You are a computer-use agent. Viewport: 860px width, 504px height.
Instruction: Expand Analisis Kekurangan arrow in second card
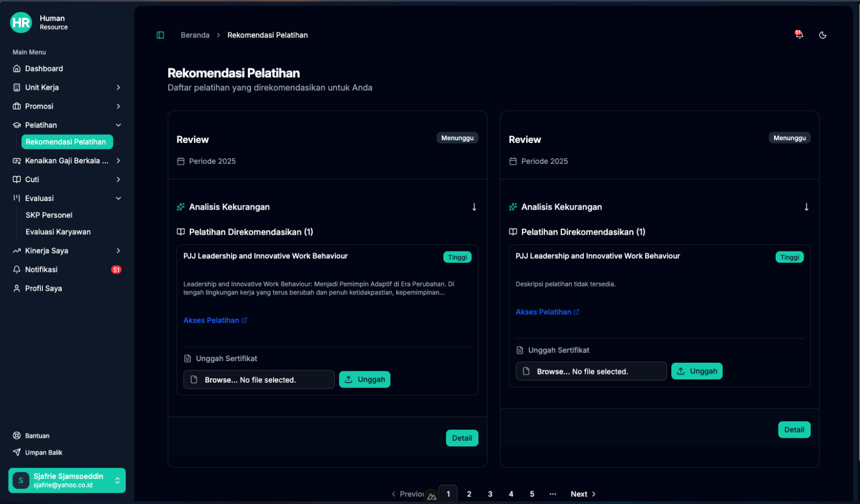pyautogui.click(x=806, y=207)
